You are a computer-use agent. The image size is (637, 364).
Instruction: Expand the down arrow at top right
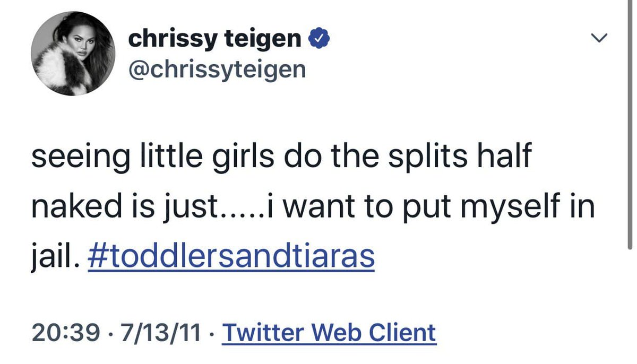tap(599, 38)
